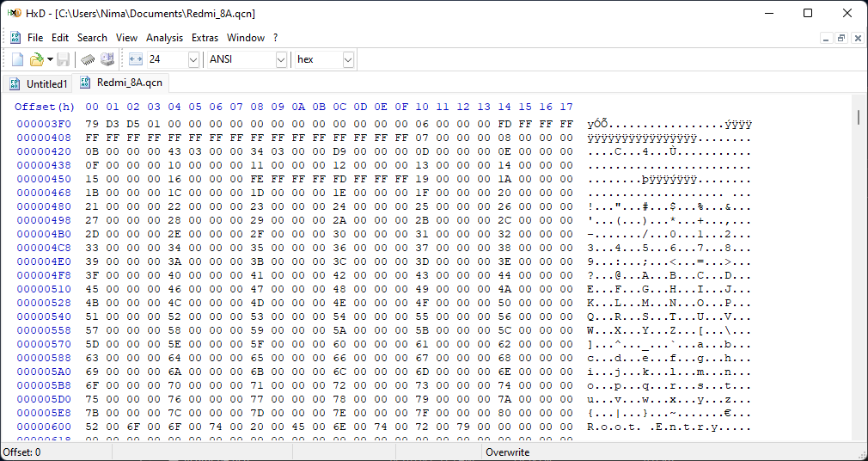The width and height of the screenshot is (868, 461).
Task: Open the hex offset base dropdown
Action: tap(348, 59)
